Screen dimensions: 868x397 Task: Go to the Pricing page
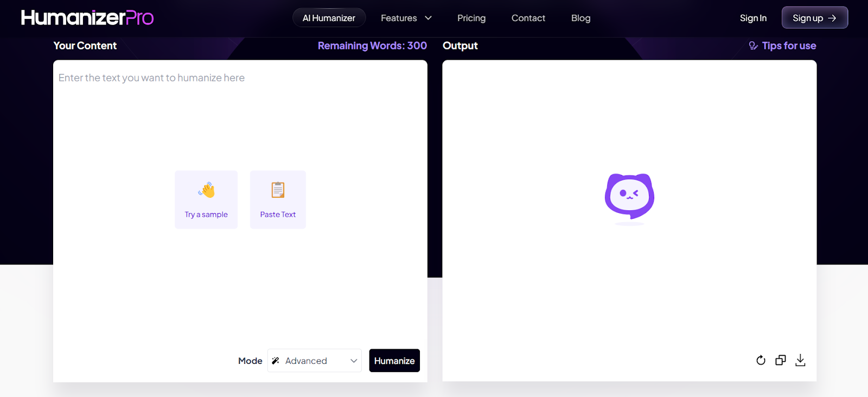[471, 18]
